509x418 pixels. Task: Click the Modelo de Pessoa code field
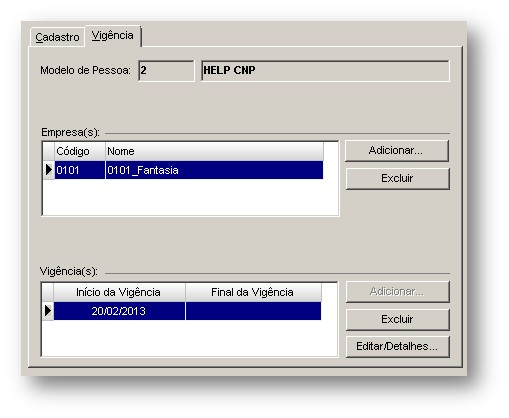click(166, 71)
